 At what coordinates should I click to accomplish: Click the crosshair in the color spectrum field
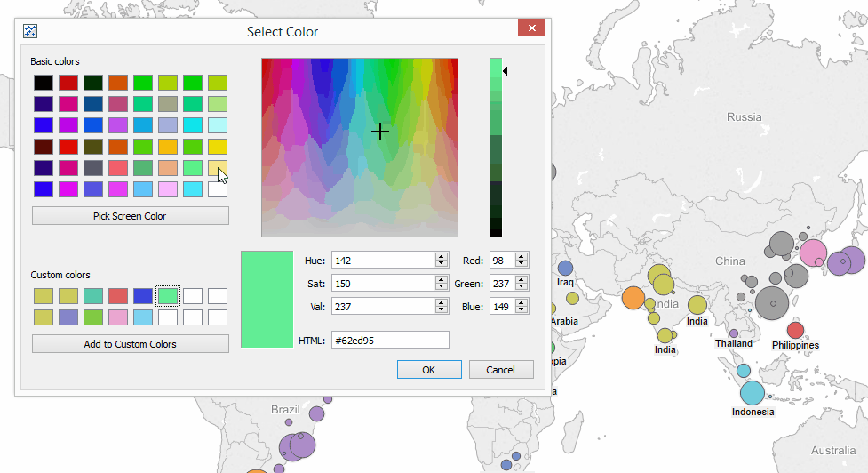click(379, 132)
